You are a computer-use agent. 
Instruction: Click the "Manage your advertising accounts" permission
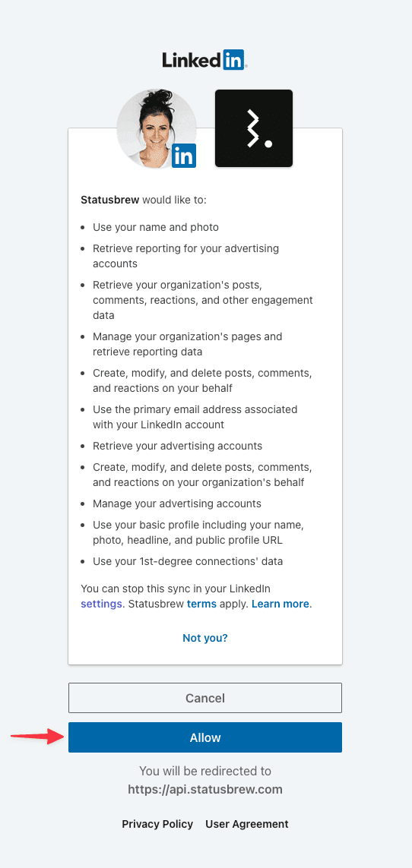coord(176,503)
